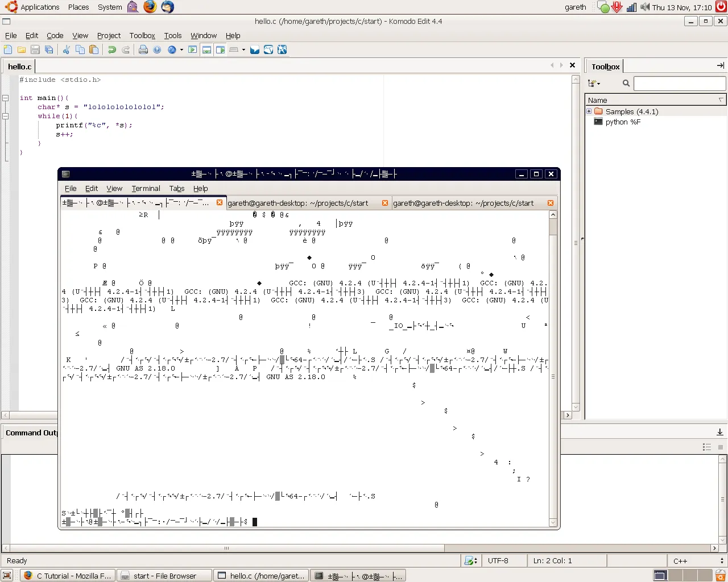Click the Toolbox search magnifier icon

click(626, 84)
